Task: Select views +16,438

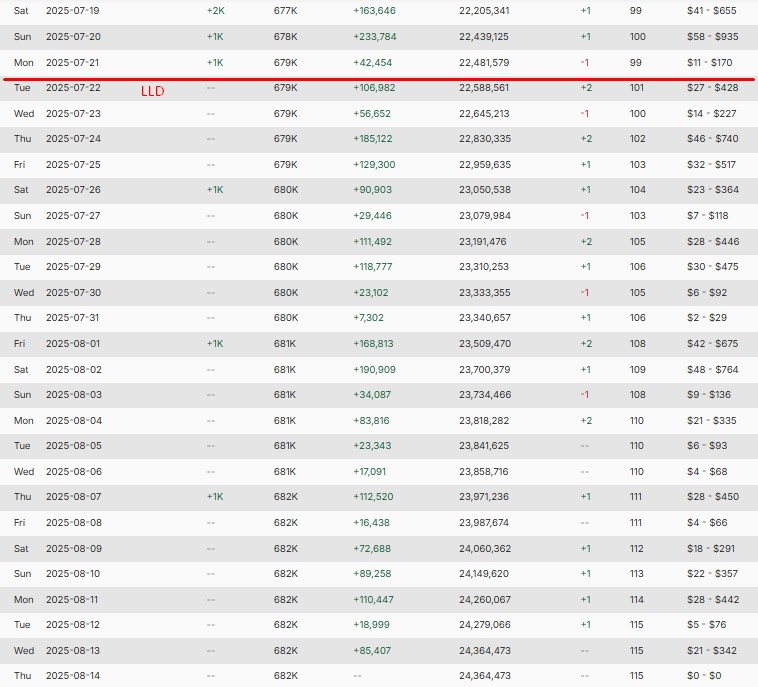Action: point(371,524)
